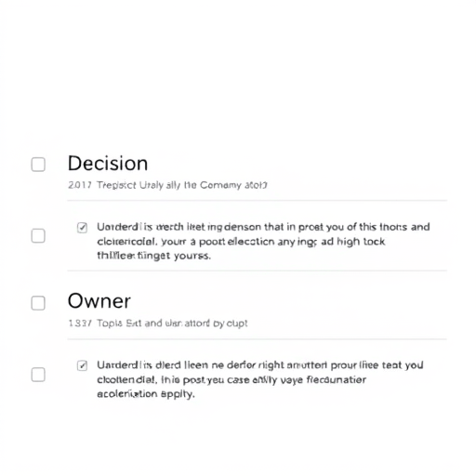
Task: Uncheck the ticked box in the Owner paragraph
Action: pyautogui.click(x=82, y=365)
